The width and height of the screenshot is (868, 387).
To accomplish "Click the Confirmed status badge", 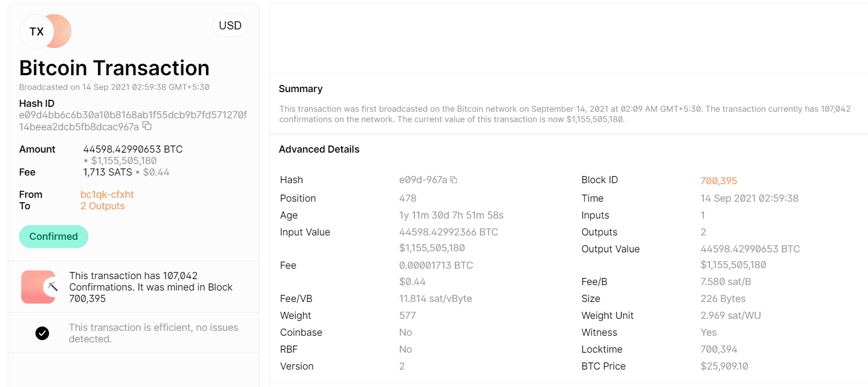I will 53,236.
